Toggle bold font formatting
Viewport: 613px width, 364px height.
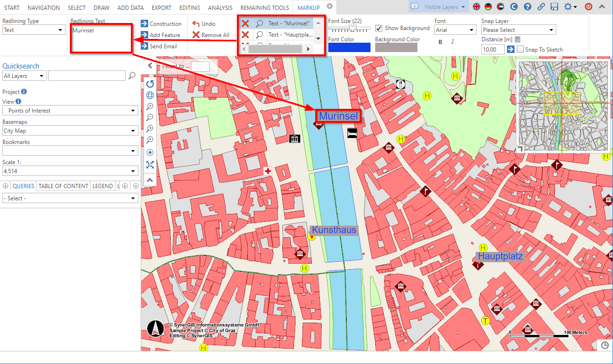[x=440, y=42]
